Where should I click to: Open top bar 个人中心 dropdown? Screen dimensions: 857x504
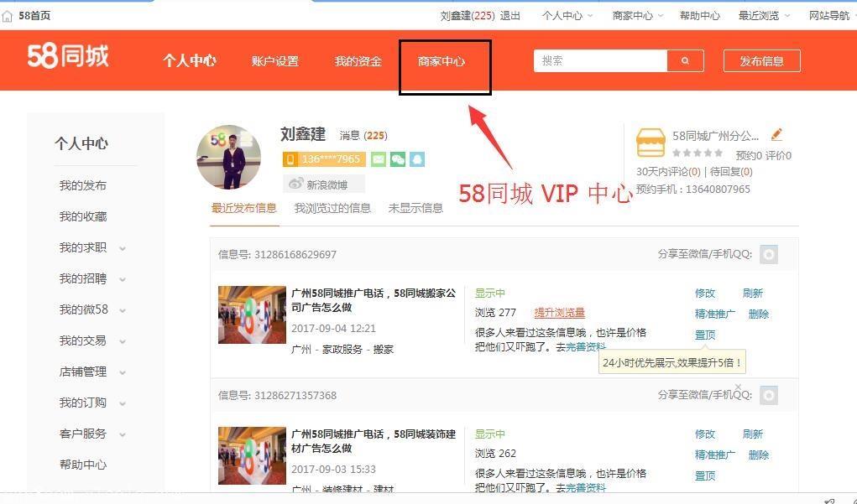coord(567,16)
